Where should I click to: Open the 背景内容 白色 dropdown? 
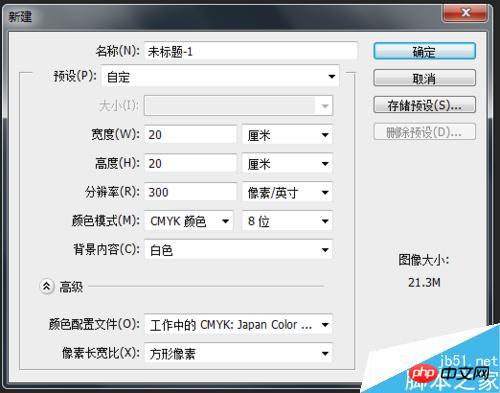238,250
